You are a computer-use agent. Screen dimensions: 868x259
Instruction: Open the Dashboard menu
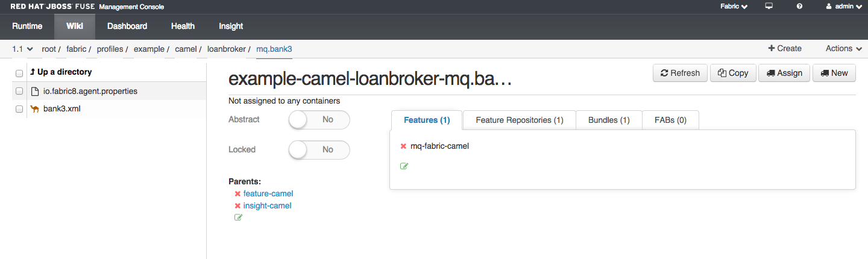pyautogui.click(x=127, y=26)
